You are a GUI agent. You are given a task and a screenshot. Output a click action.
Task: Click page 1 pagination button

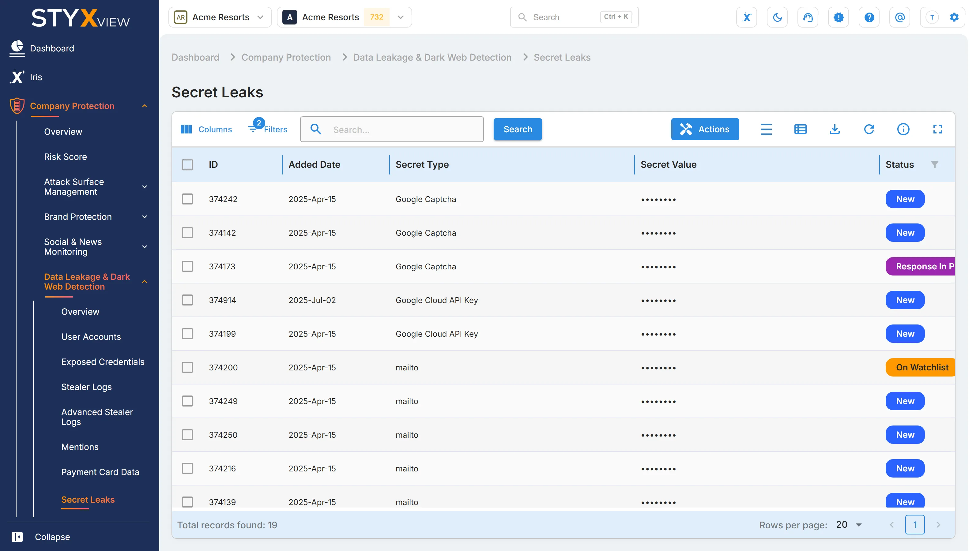(915, 525)
